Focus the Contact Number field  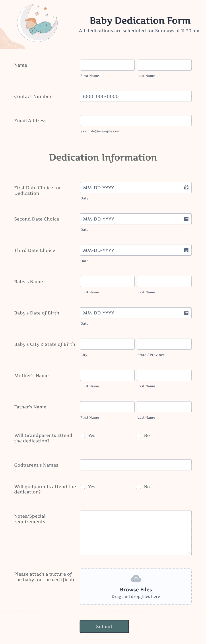[x=135, y=96]
